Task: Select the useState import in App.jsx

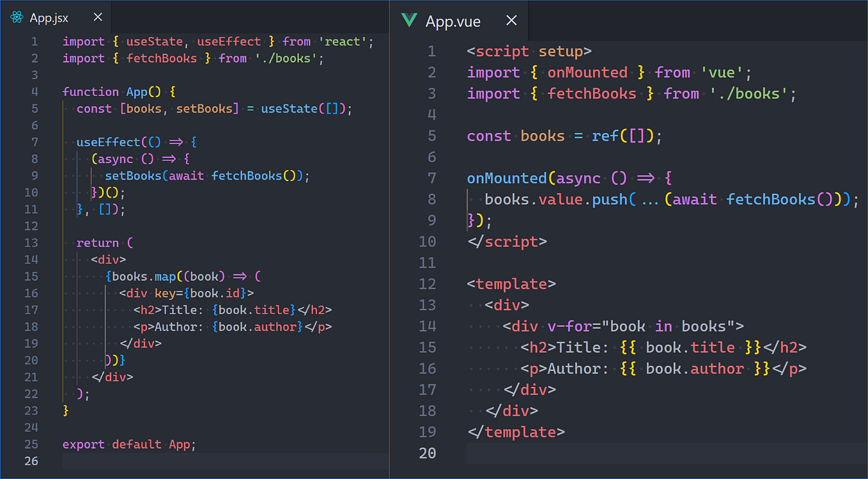Action: [x=154, y=41]
